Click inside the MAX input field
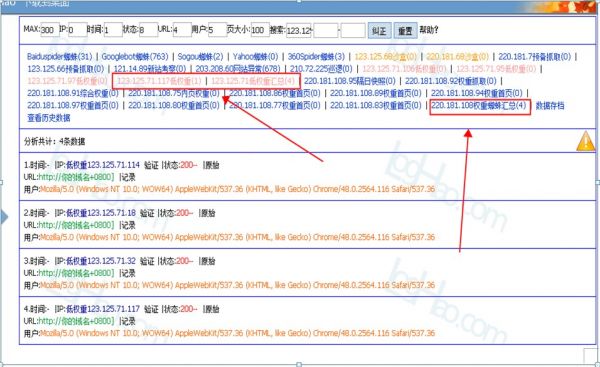 pos(50,30)
